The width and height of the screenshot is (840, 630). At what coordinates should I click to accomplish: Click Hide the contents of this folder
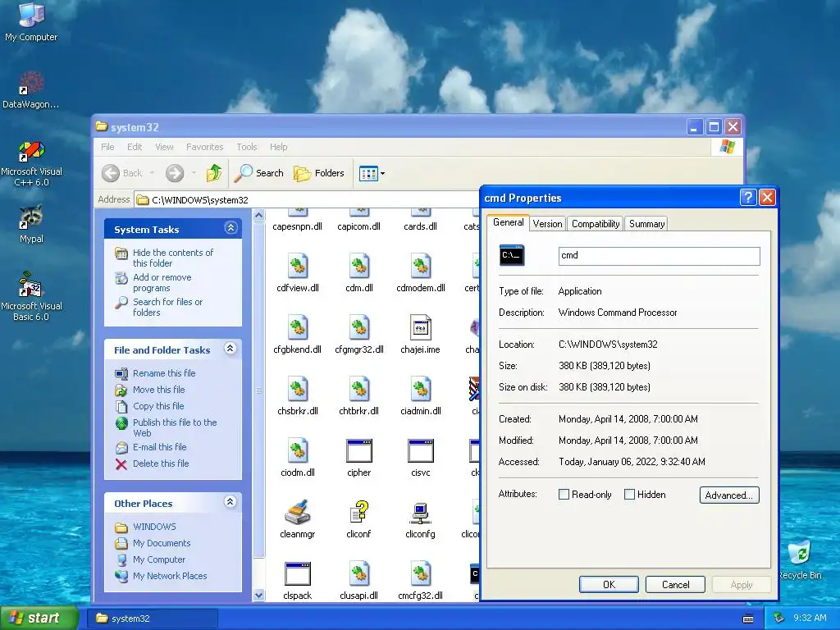172,258
